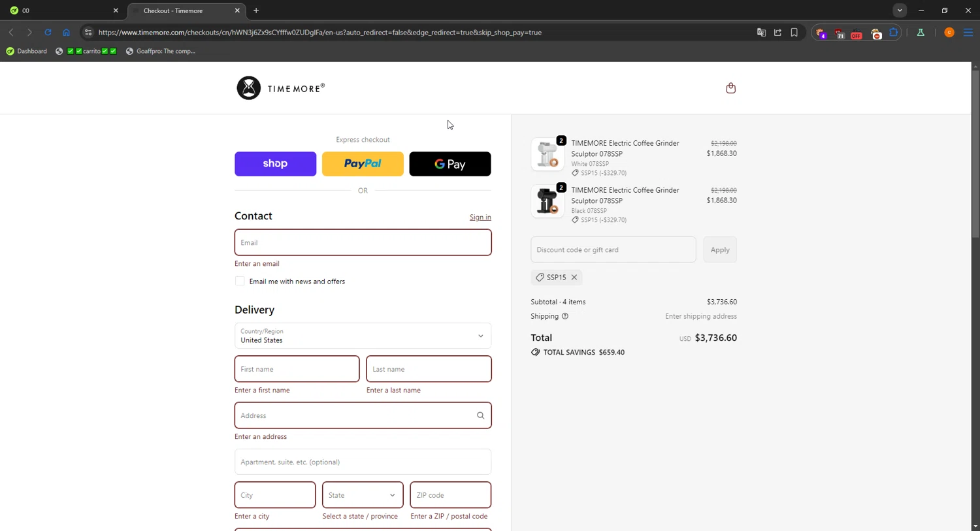Click the browser URL address bar

coord(418,32)
